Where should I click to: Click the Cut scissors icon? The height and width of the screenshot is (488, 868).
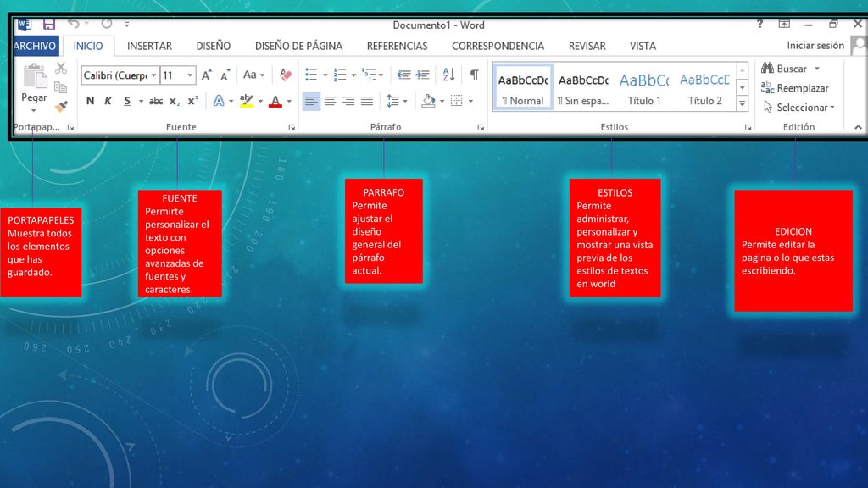pyautogui.click(x=61, y=68)
